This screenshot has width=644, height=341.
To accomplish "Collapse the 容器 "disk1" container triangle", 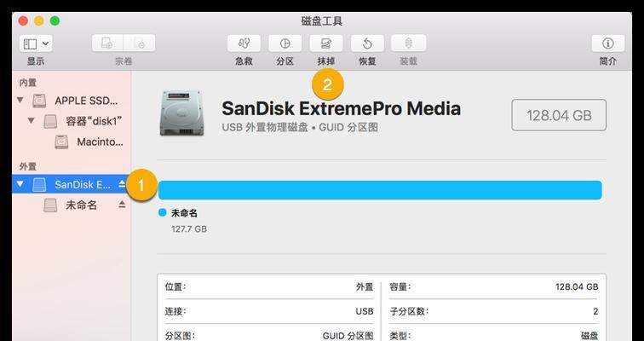I will point(31,121).
